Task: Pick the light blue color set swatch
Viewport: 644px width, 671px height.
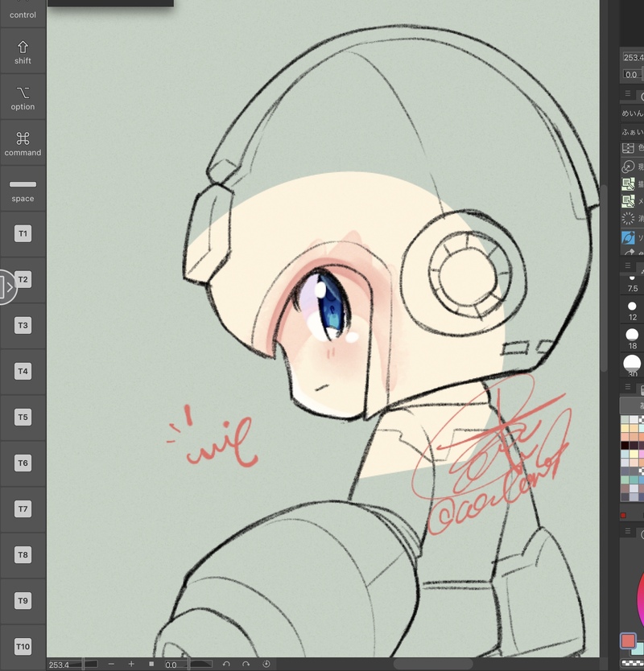Action: [625, 454]
